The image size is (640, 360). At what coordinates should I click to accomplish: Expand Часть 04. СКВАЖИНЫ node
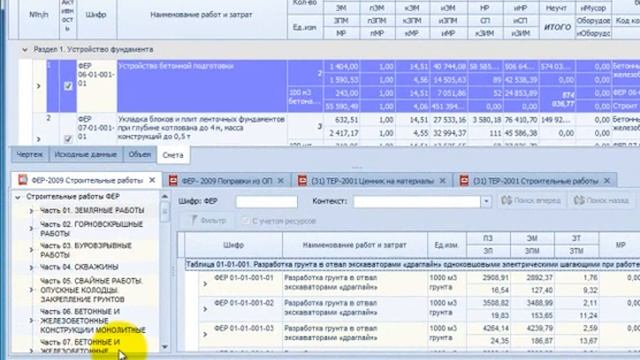[x=31, y=268]
